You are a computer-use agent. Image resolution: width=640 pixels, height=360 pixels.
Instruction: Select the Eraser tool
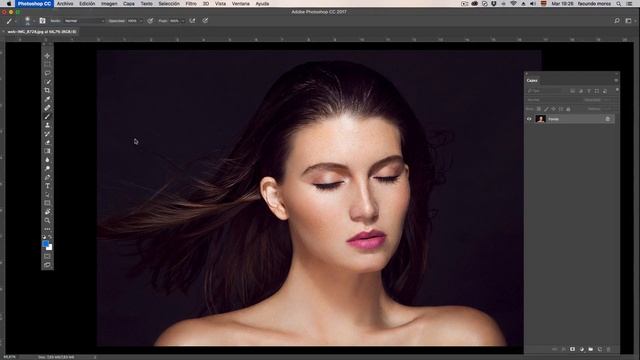coord(47,142)
